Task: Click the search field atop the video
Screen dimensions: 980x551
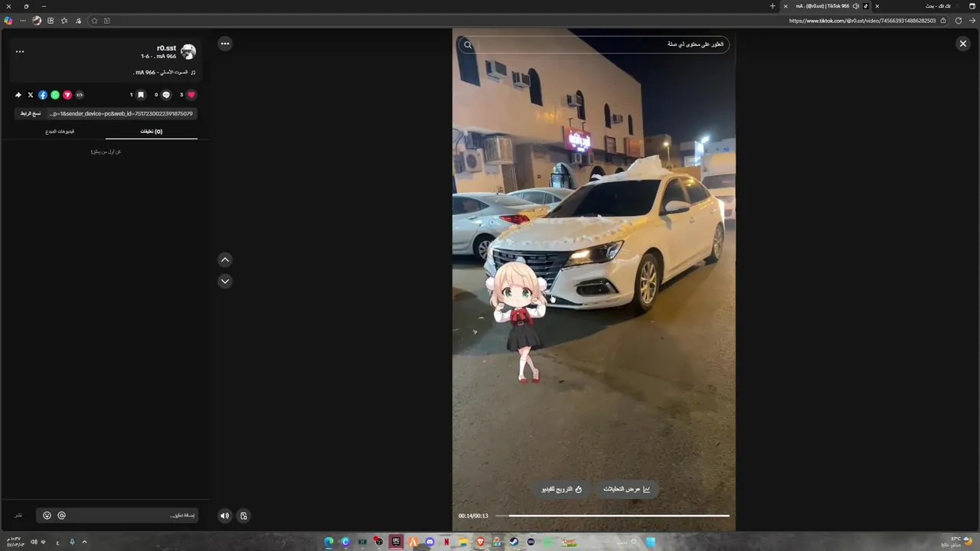Action: (594, 44)
